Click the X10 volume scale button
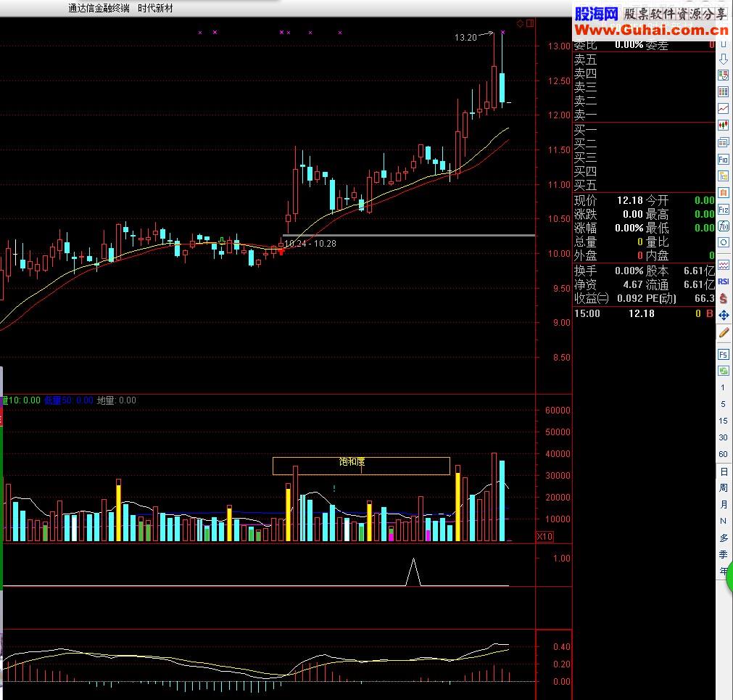Screen dimensions: 733x700 point(544,536)
